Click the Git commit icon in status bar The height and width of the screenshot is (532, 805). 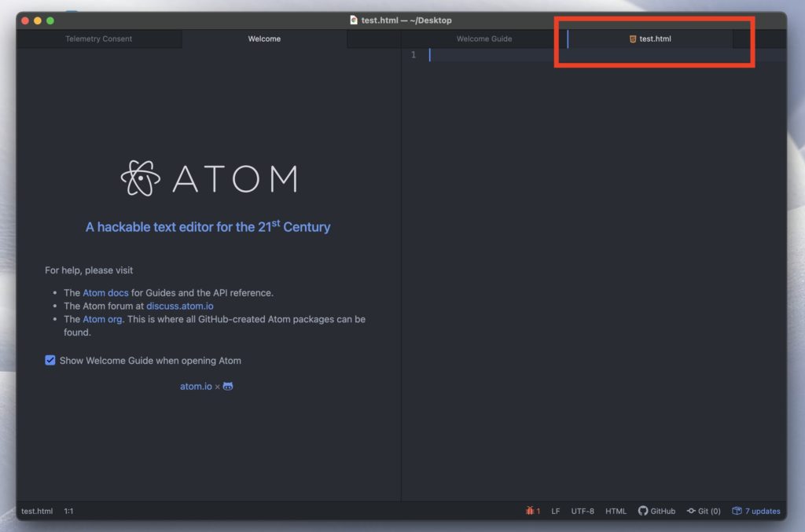pos(691,511)
